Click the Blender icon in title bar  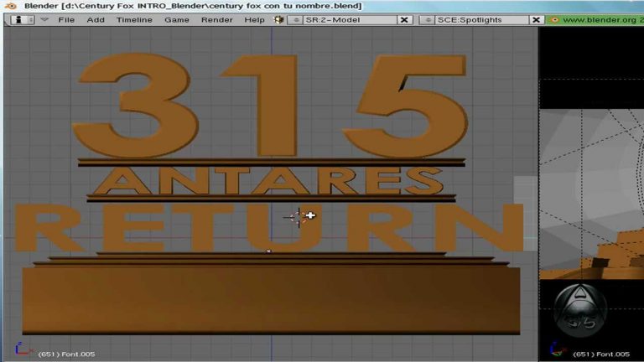click(10, 6)
